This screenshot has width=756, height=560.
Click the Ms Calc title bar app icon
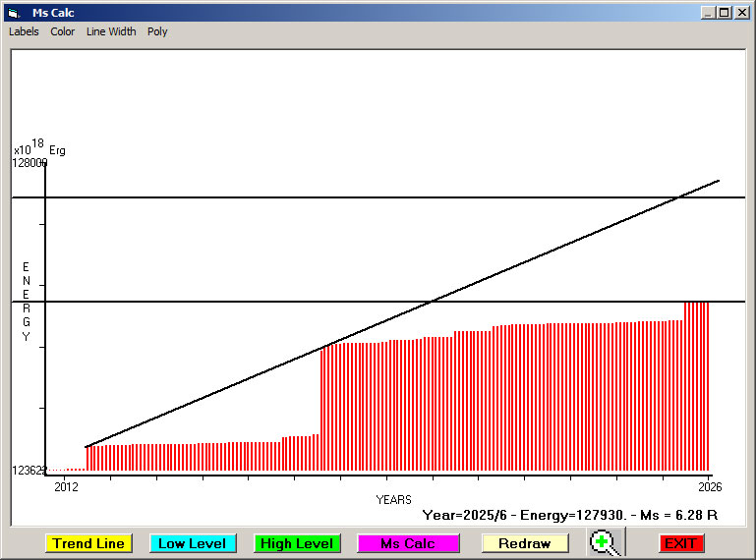pyautogui.click(x=13, y=13)
